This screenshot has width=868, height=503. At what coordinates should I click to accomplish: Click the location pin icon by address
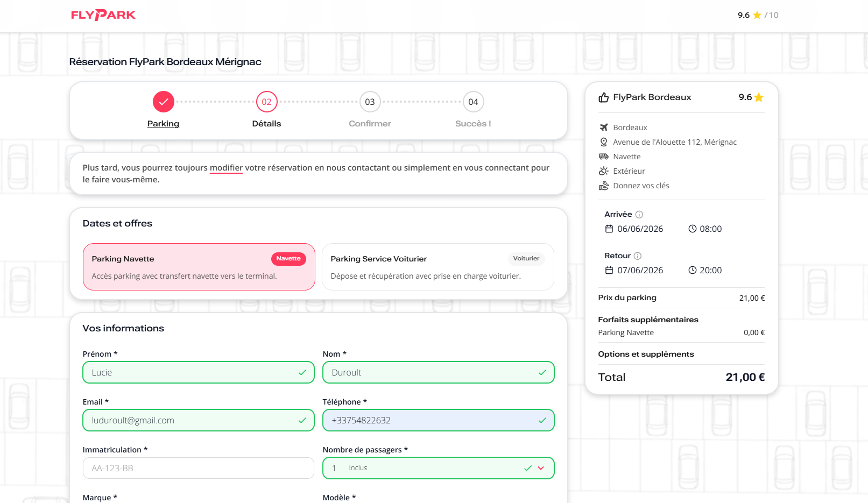(x=604, y=142)
